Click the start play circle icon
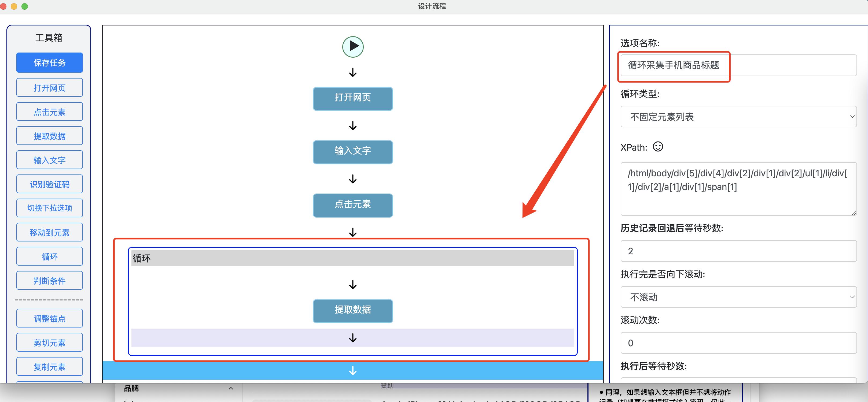 [353, 47]
